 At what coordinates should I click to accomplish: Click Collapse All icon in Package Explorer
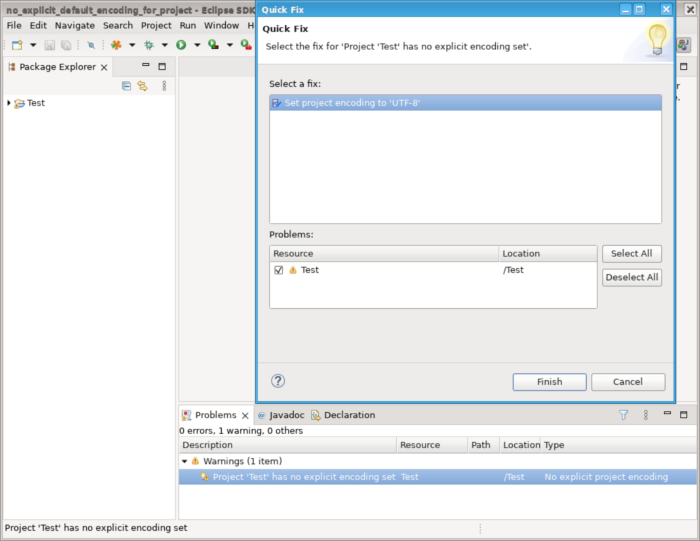pos(127,86)
